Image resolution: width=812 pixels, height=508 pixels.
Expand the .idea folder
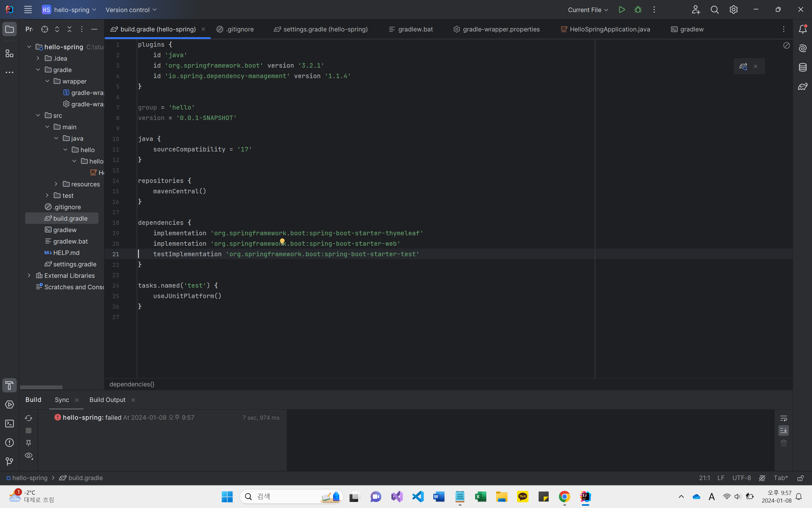tap(38, 58)
